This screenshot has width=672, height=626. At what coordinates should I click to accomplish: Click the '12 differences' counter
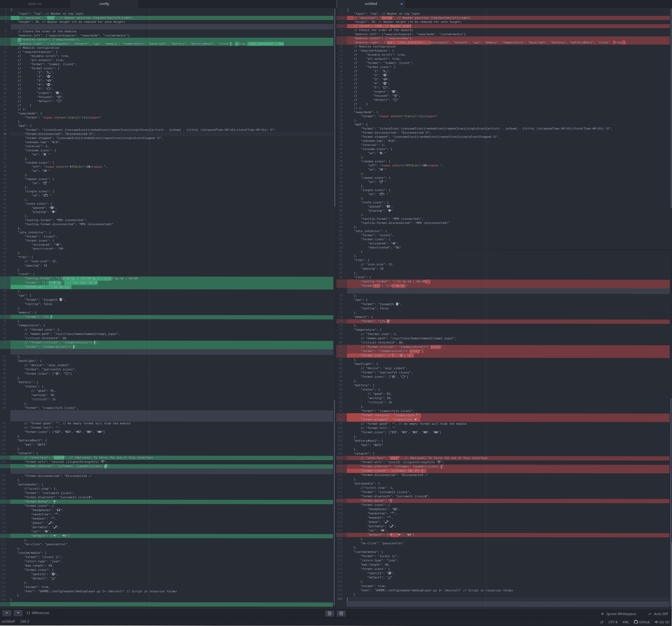click(38, 613)
